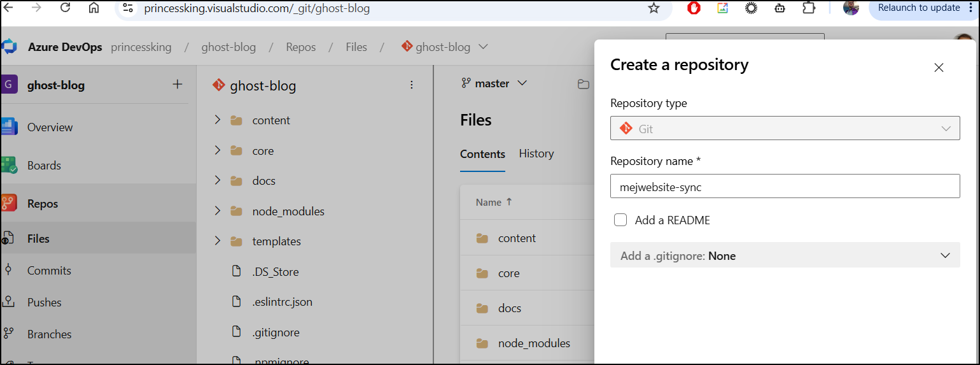Screen dimensions: 980x365
Task: Bookmark this page with star icon
Action: [x=654, y=8]
